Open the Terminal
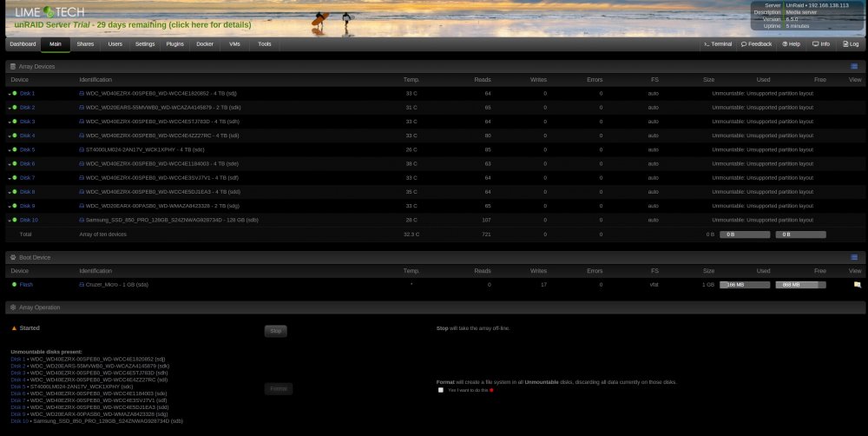 pos(718,44)
